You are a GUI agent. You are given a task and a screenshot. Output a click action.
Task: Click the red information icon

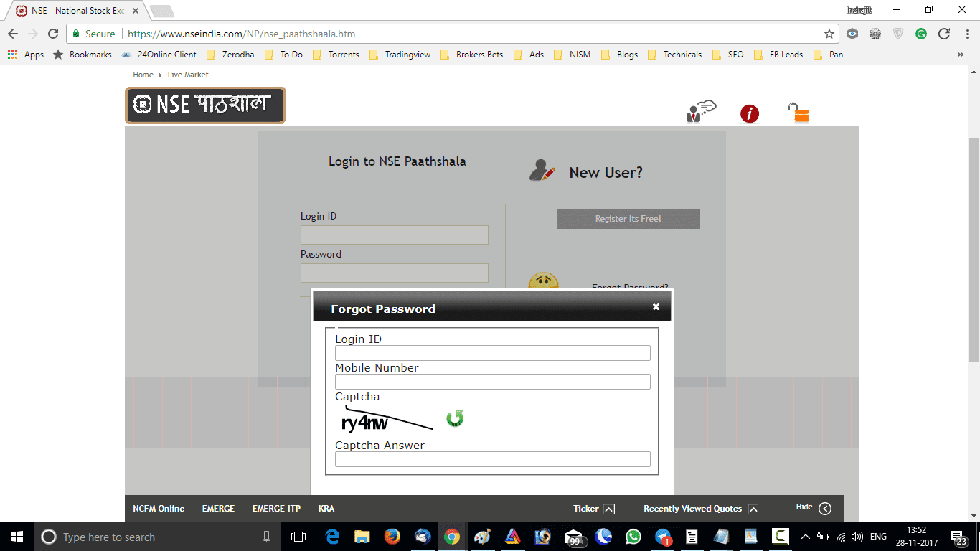click(750, 113)
